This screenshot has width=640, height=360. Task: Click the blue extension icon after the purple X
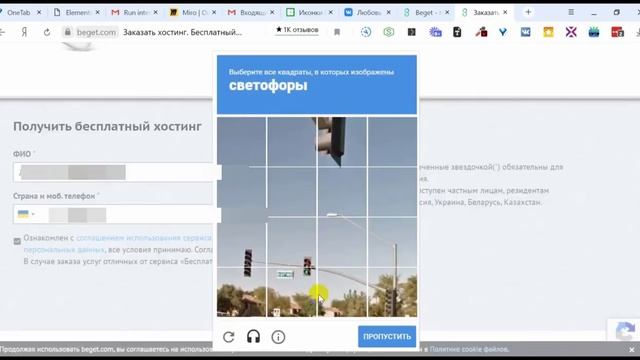[594, 32]
